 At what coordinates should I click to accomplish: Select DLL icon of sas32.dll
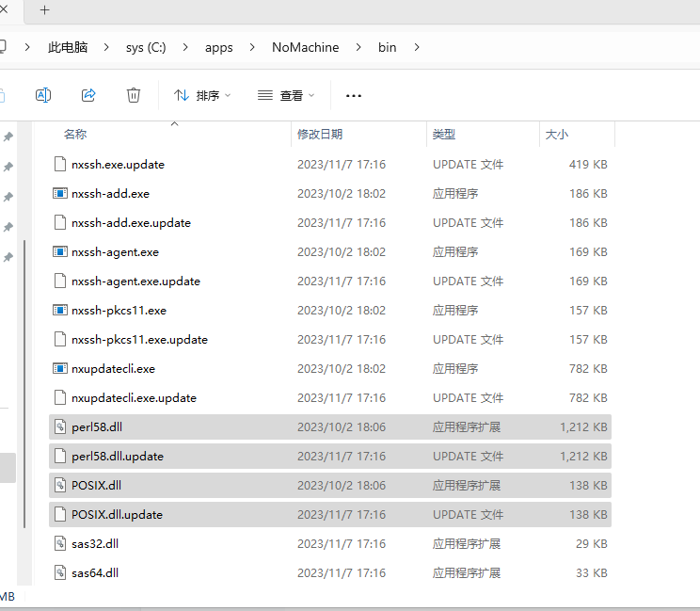60,543
